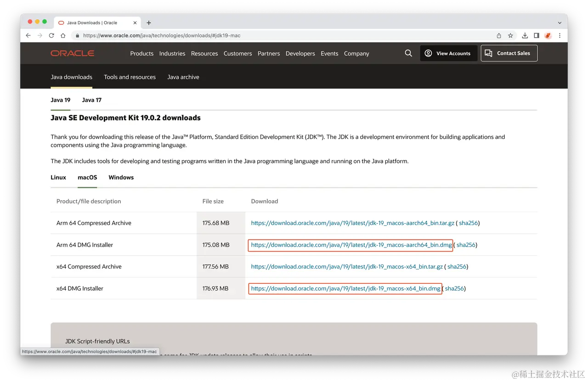The image size is (588, 382).
Task: Close the Java Downloads tab
Action: click(135, 22)
